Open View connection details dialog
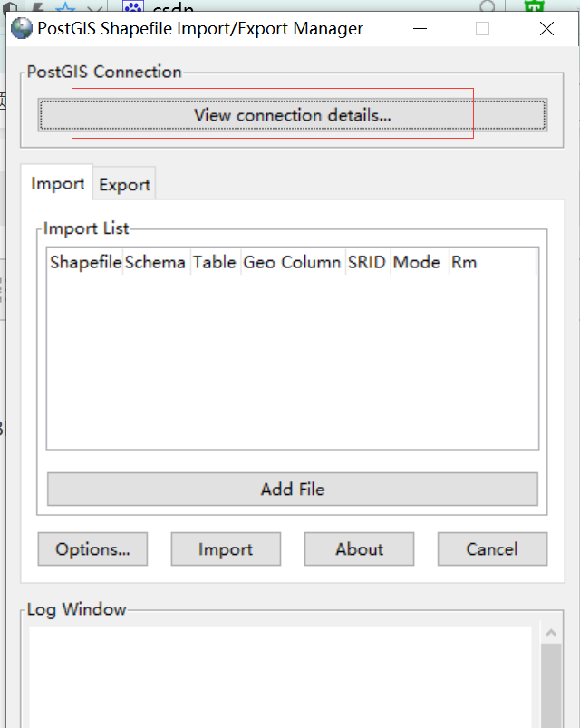 coord(293,114)
